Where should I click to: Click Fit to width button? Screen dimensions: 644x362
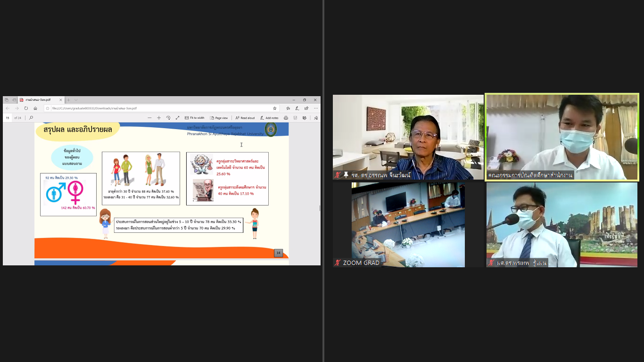click(x=195, y=118)
